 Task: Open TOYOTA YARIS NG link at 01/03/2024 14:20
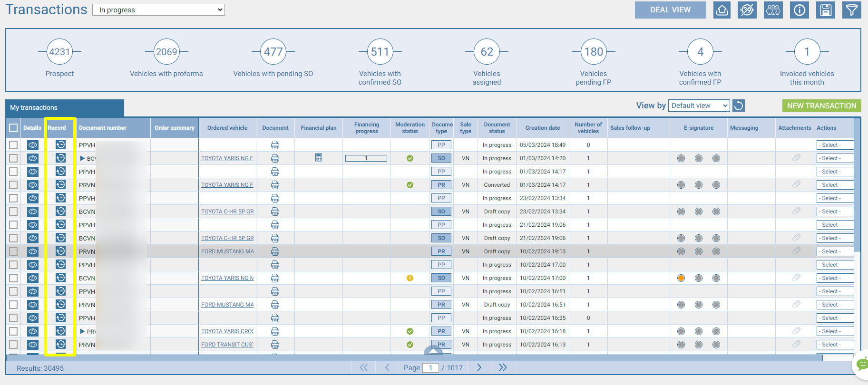click(227, 158)
